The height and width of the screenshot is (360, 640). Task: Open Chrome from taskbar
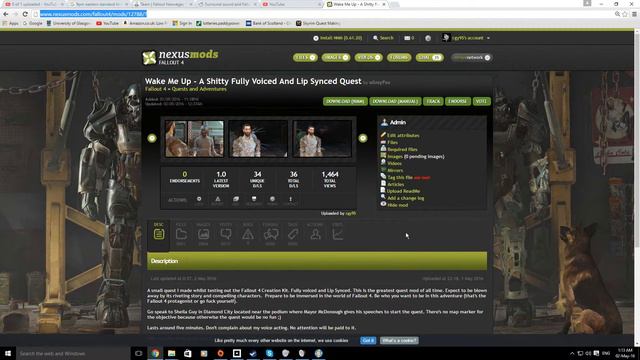[155, 353]
